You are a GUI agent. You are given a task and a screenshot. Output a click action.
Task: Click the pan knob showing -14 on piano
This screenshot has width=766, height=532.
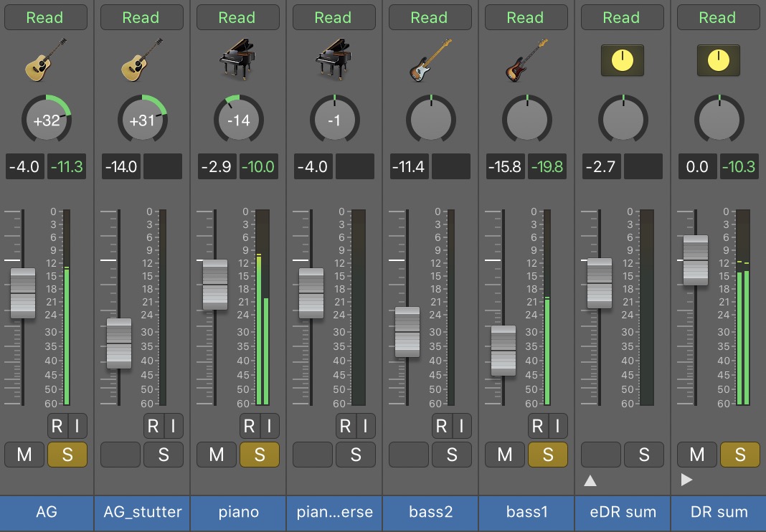(x=238, y=120)
